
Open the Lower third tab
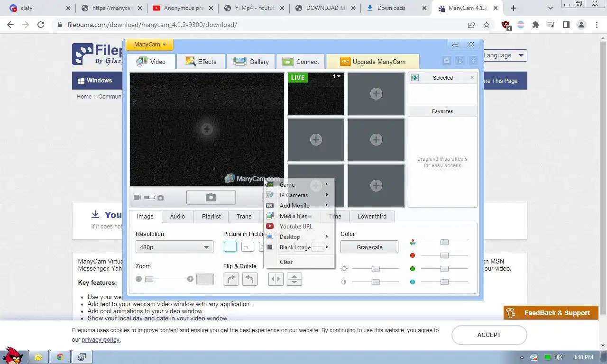click(x=372, y=217)
